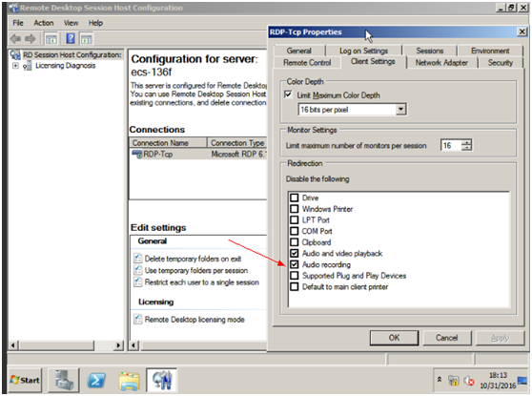Click Use temporary folders per session icon

(137, 270)
